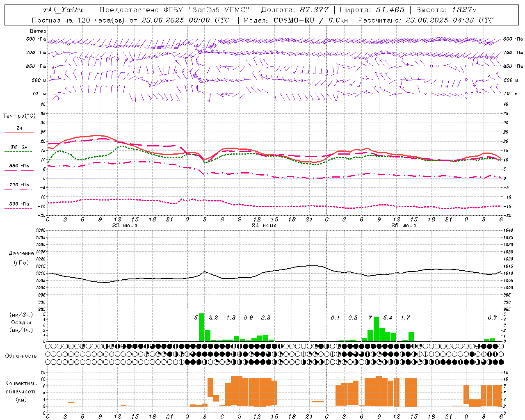The width and height of the screenshot is (525, 420).
Task: Click the 1.3 three-hour precipitation value
Action: tap(231, 317)
